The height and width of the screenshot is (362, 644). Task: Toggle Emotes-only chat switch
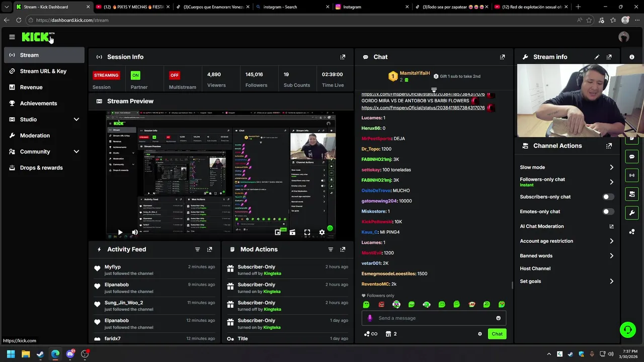[608, 212]
